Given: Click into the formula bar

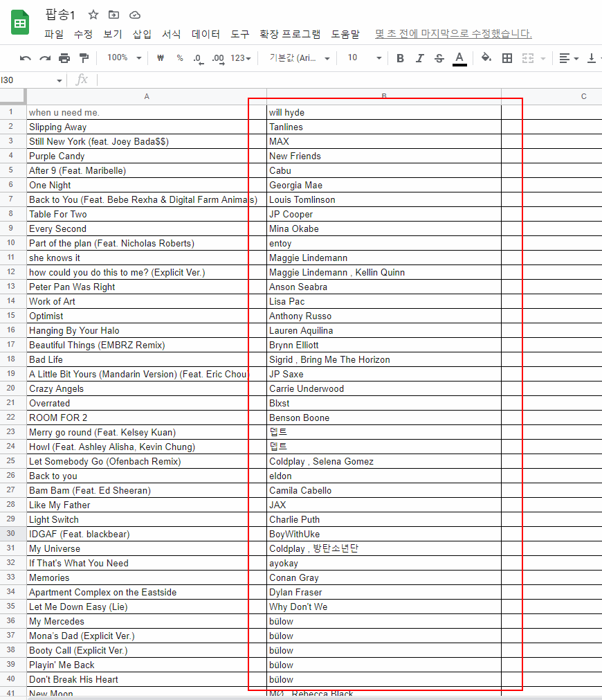Looking at the screenshot, I should tap(348, 80).
